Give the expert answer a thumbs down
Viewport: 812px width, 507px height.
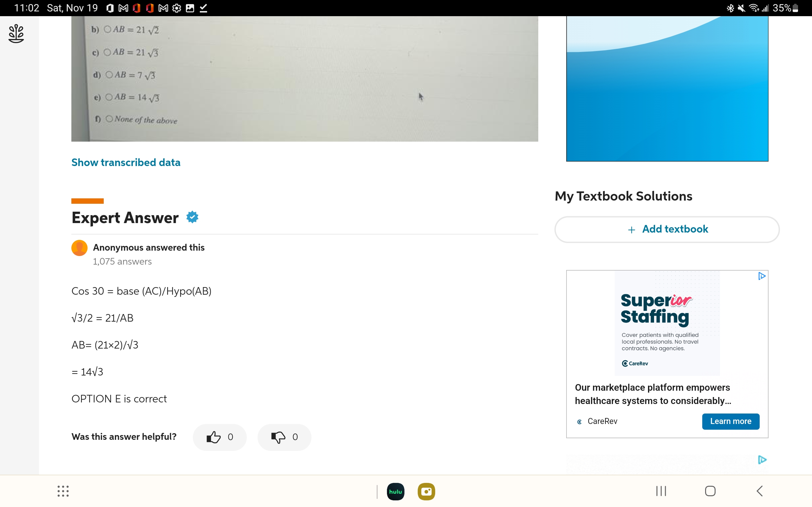tap(284, 437)
